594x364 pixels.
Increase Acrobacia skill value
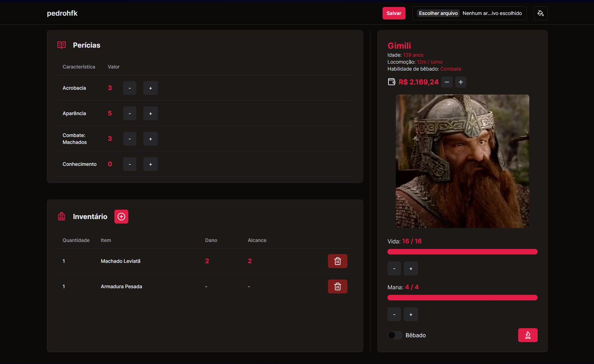coord(151,88)
